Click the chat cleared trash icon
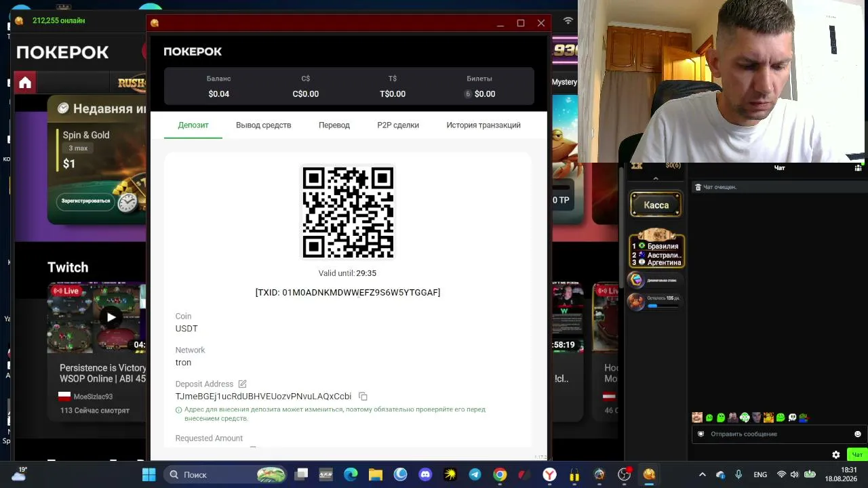This screenshot has height=488, width=868. click(698, 187)
